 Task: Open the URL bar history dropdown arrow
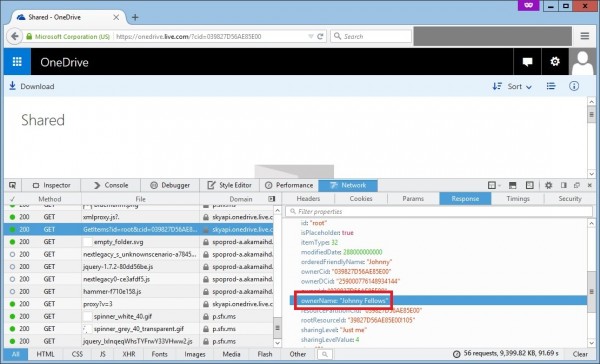point(311,36)
